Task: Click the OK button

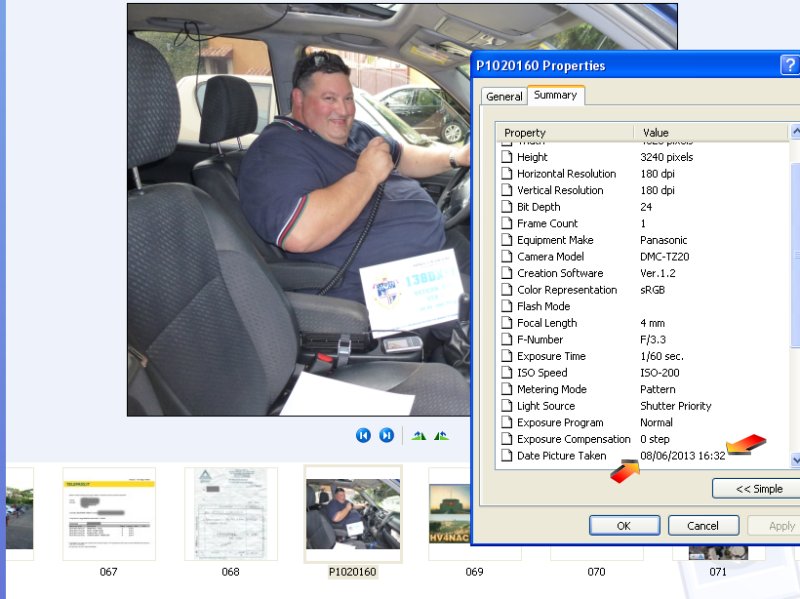Action: 624,526
